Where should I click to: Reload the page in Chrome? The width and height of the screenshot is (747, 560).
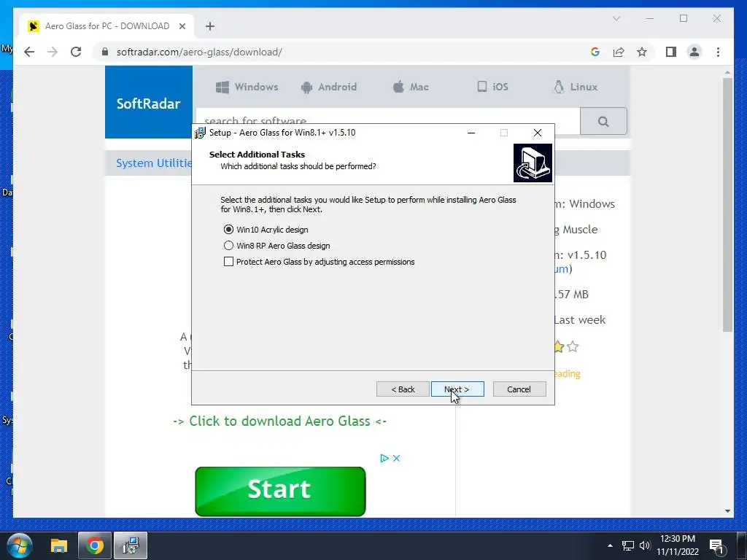[x=76, y=52]
